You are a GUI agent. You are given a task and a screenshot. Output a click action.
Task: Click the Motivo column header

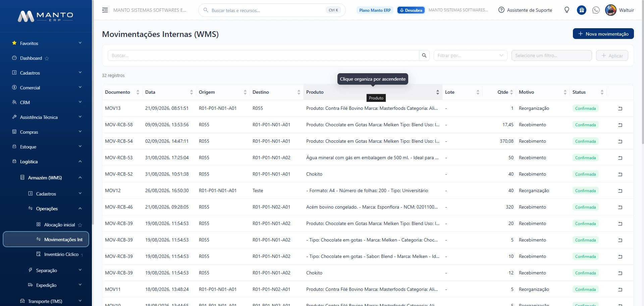pyautogui.click(x=543, y=92)
